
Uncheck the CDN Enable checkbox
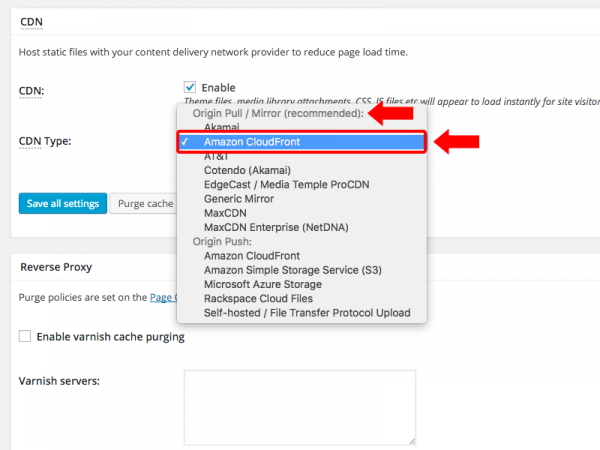click(190, 87)
